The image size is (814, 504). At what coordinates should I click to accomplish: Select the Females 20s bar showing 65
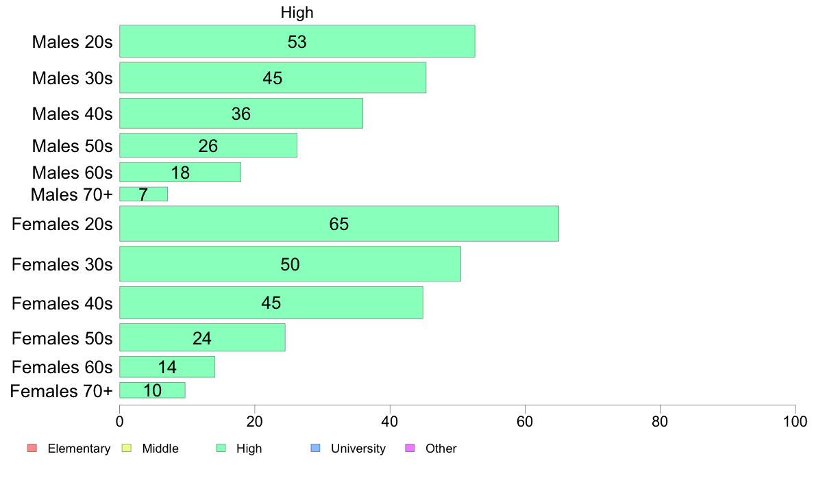coord(340,224)
